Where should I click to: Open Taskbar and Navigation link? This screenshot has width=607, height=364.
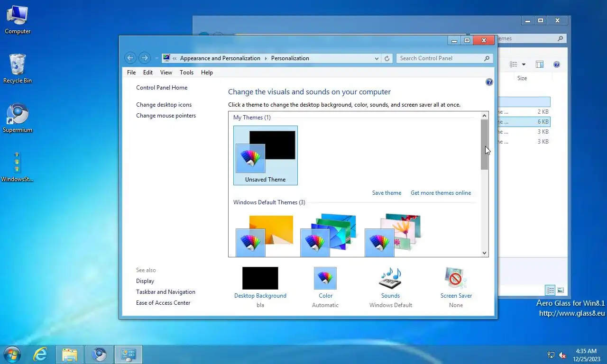click(x=166, y=292)
